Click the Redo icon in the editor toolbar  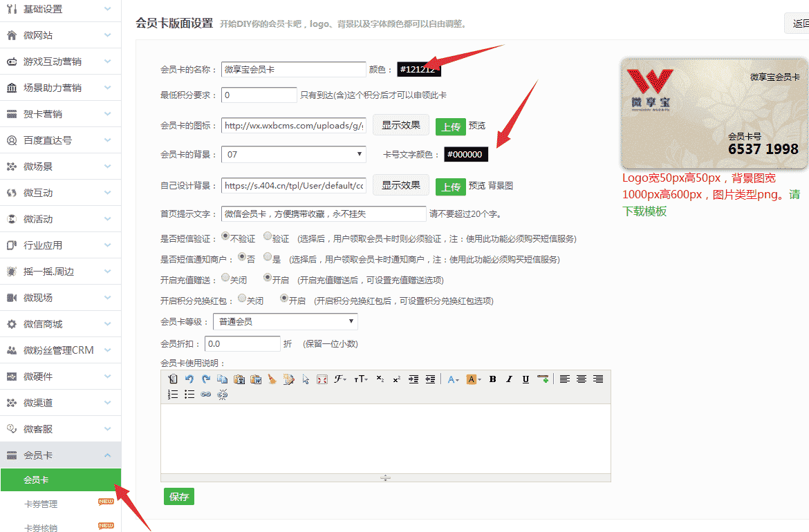point(205,379)
